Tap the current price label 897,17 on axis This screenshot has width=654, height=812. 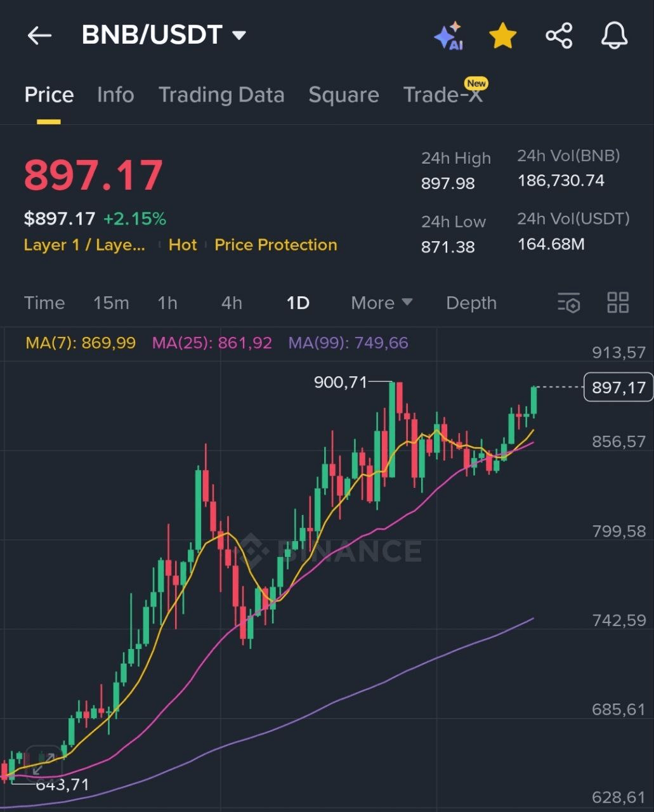point(618,388)
